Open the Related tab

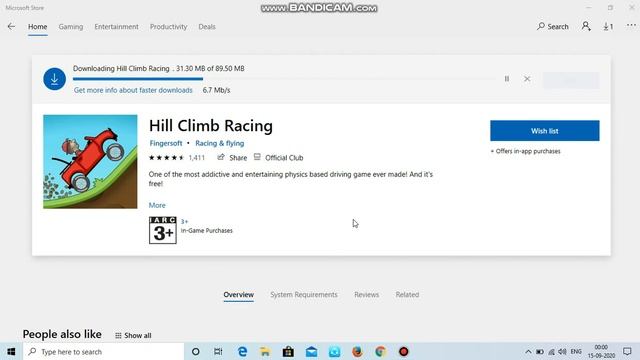[x=407, y=295]
